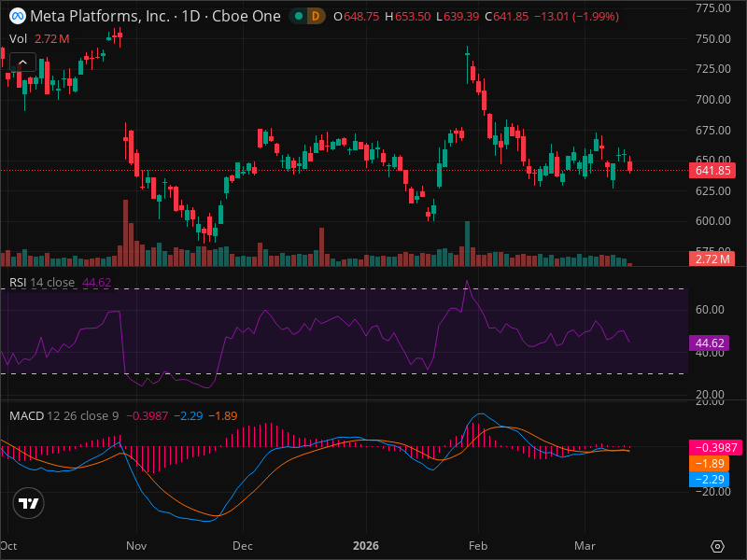The width and height of the screenshot is (747, 560).
Task: Click the 2.72 M volume axis label
Action: point(712,259)
